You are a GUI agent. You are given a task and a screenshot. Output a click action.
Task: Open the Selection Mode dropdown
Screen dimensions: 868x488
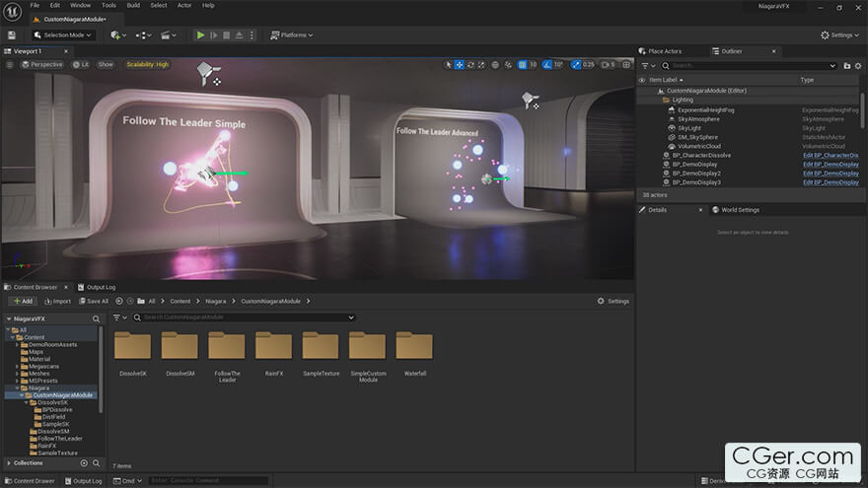62,35
